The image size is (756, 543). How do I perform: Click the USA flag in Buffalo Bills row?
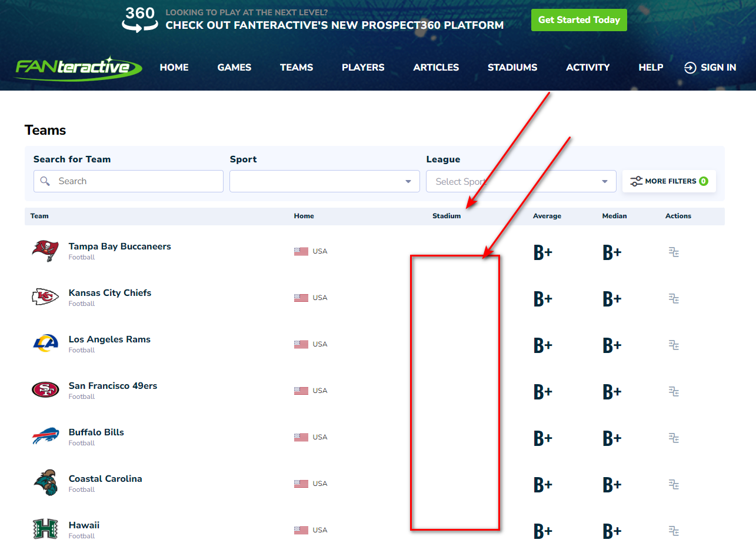[301, 437]
